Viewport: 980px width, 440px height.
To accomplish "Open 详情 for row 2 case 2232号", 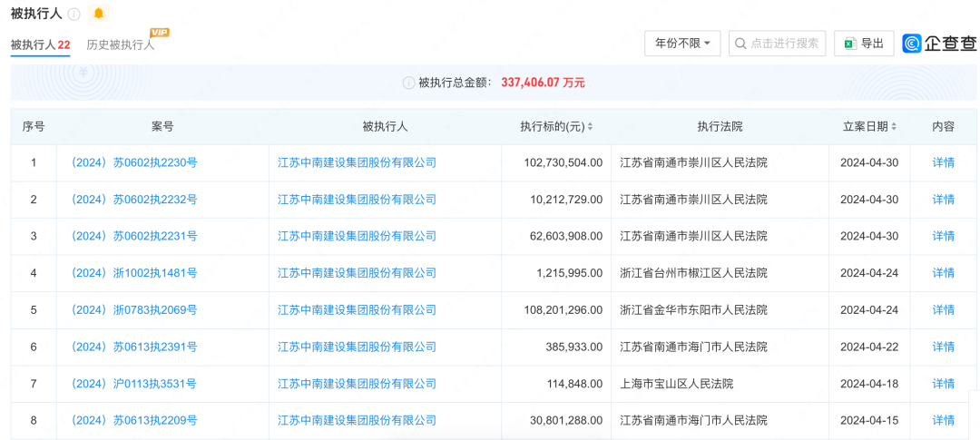I will tap(943, 200).
